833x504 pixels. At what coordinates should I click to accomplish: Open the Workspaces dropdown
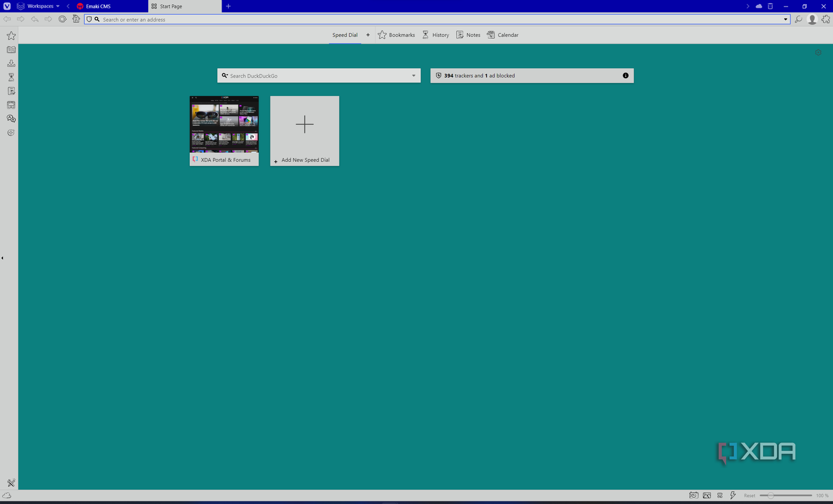click(x=39, y=6)
